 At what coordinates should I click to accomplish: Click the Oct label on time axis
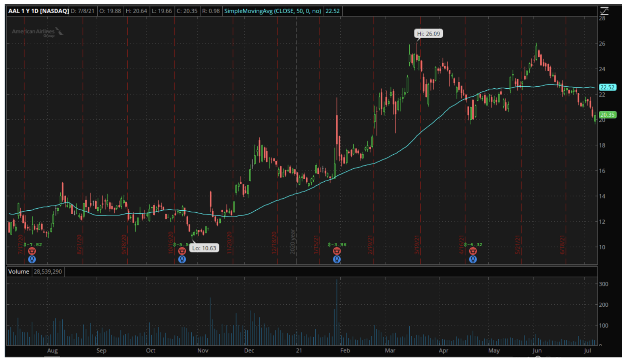point(150,350)
